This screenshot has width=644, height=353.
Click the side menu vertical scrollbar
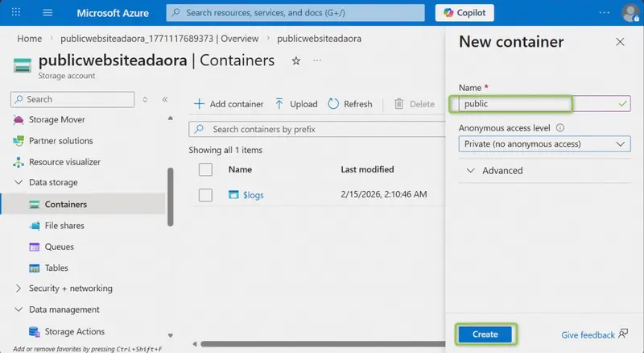tap(171, 197)
